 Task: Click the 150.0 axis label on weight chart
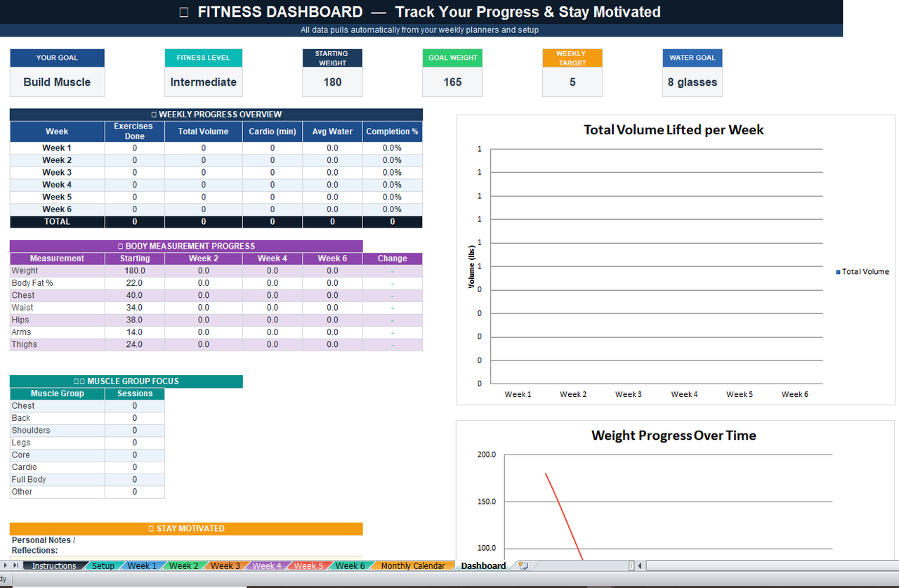click(487, 502)
